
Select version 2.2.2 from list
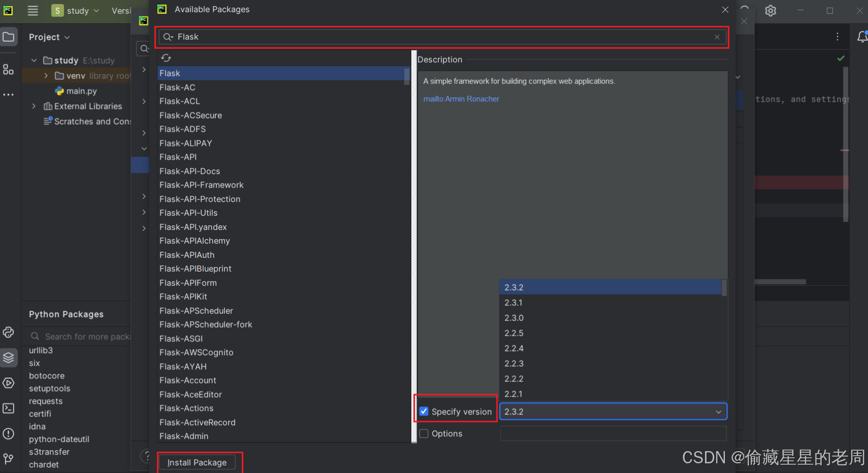tap(610, 379)
